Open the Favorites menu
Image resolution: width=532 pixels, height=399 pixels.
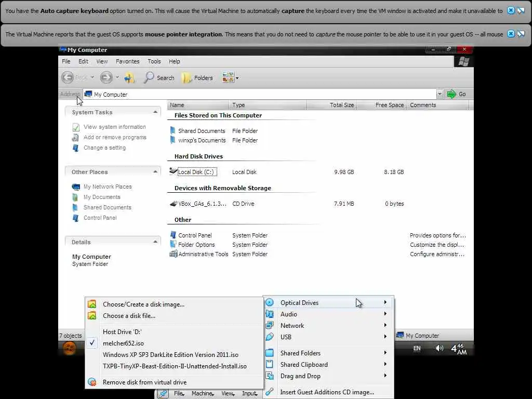coord(128,61)
